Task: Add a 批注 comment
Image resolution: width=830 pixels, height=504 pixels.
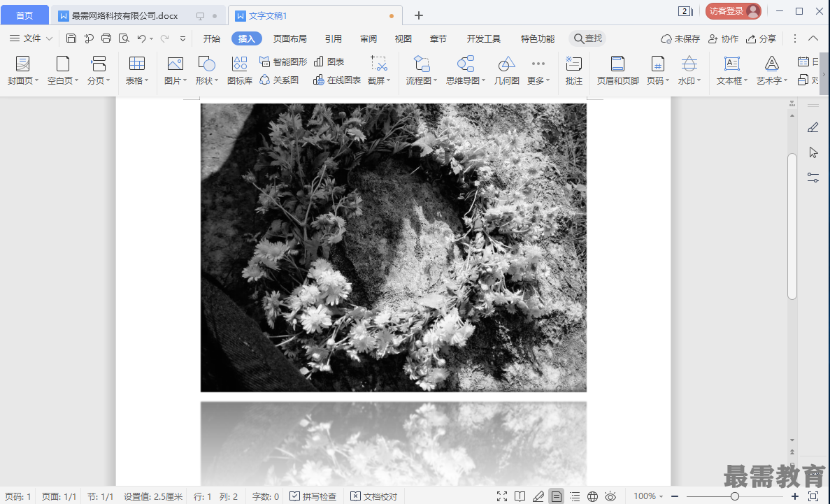Action: coord(574,71)
